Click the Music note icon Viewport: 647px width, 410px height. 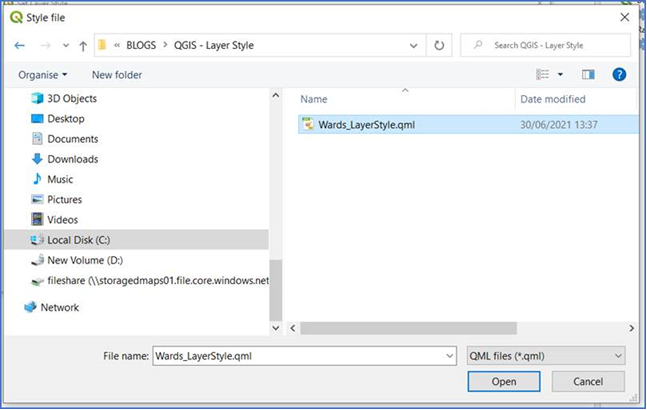(37, 179)
